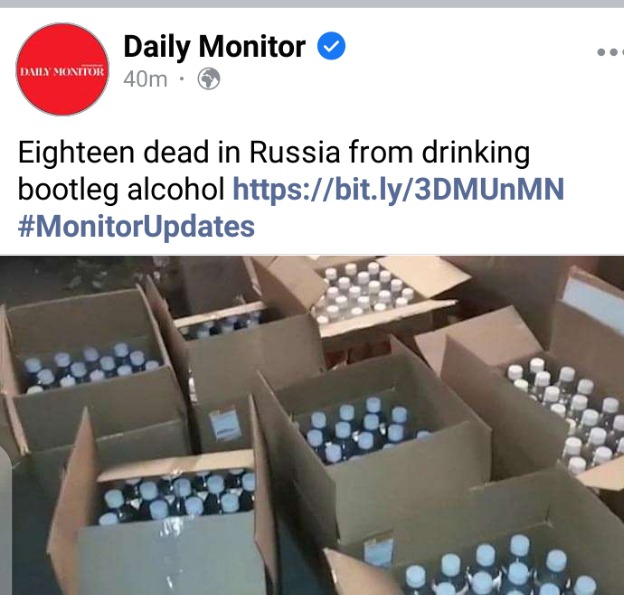Click the blue verified badge
The width and height of the screenshot is (624, 595).
pyautogui.click(x=331, y=46)
